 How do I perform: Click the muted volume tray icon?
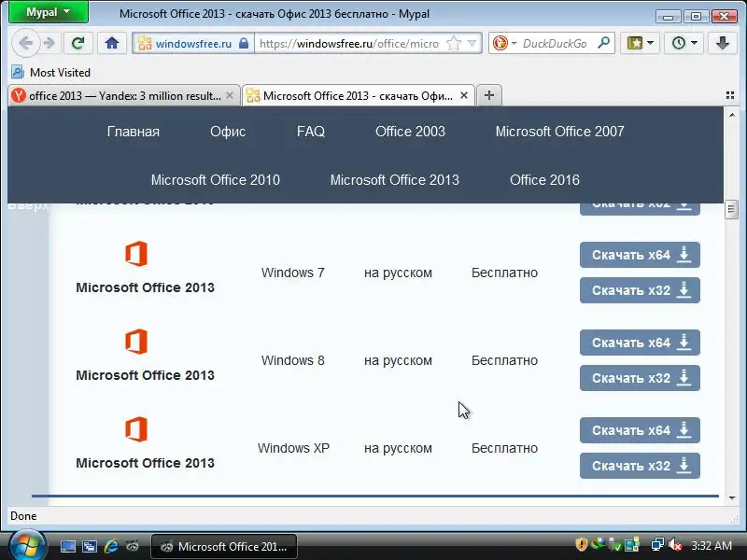(x=674, y=545)
